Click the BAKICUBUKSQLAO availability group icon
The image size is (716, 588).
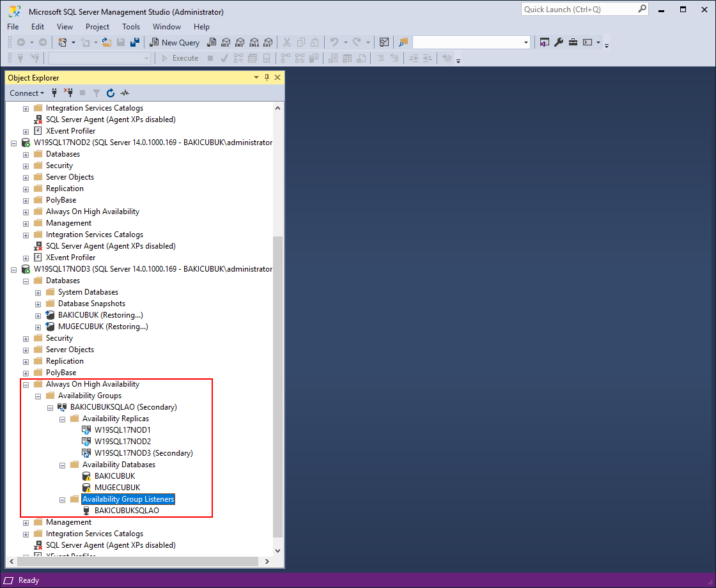[x=62, y=407]
